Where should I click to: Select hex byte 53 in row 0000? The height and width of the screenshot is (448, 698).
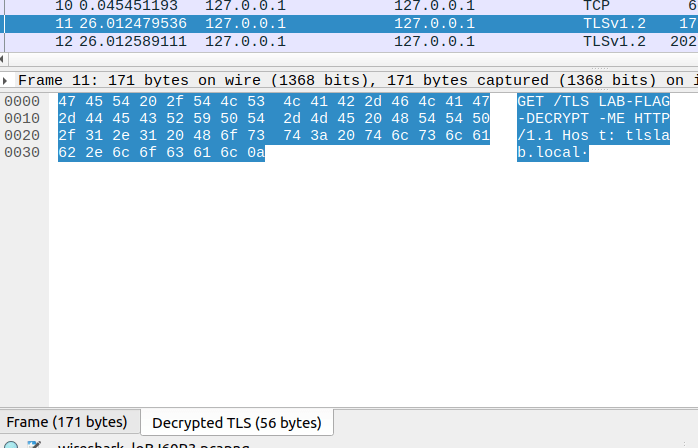tap(256, 102)
